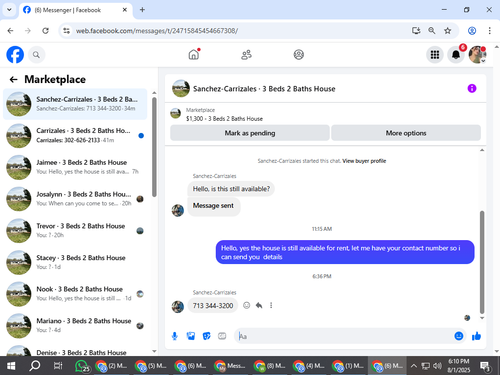The image size is (500, 375).
Task: Click the install app icon in address bar
Action: coord(416,31)
